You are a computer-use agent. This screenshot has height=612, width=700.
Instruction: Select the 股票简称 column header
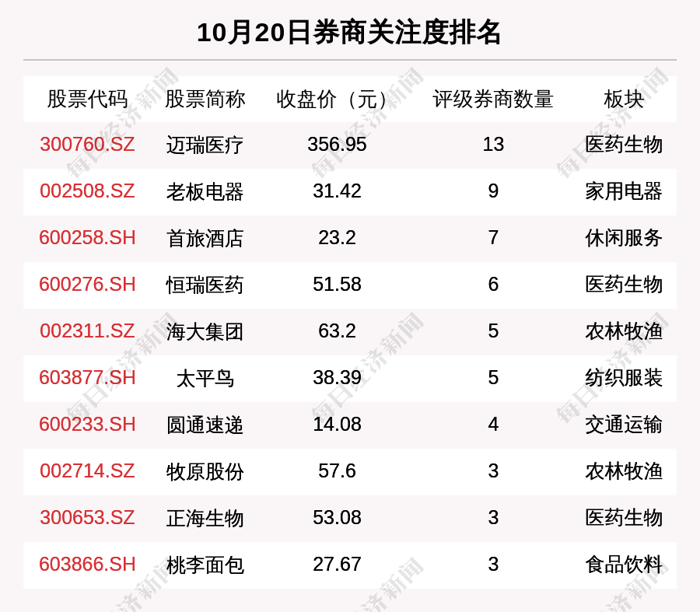205,99
